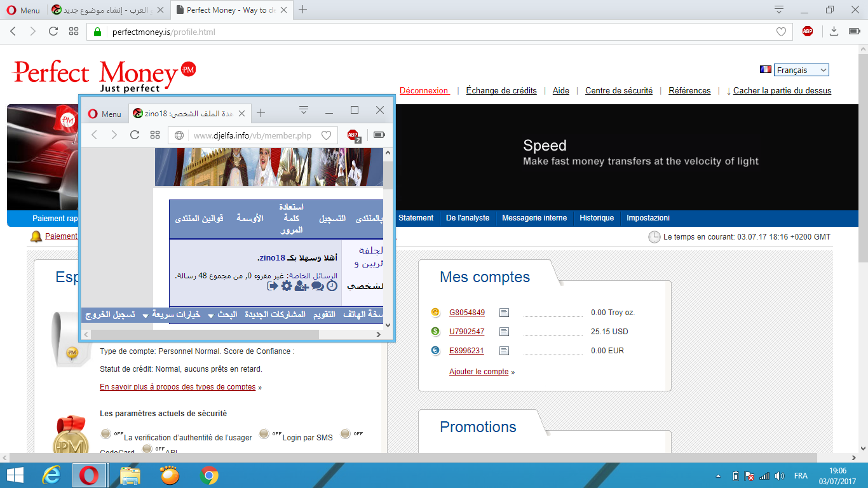Image resolution: width=868 pixels, height=488 pixels.
Task: Open the Aide link
Action: (561, 91)
